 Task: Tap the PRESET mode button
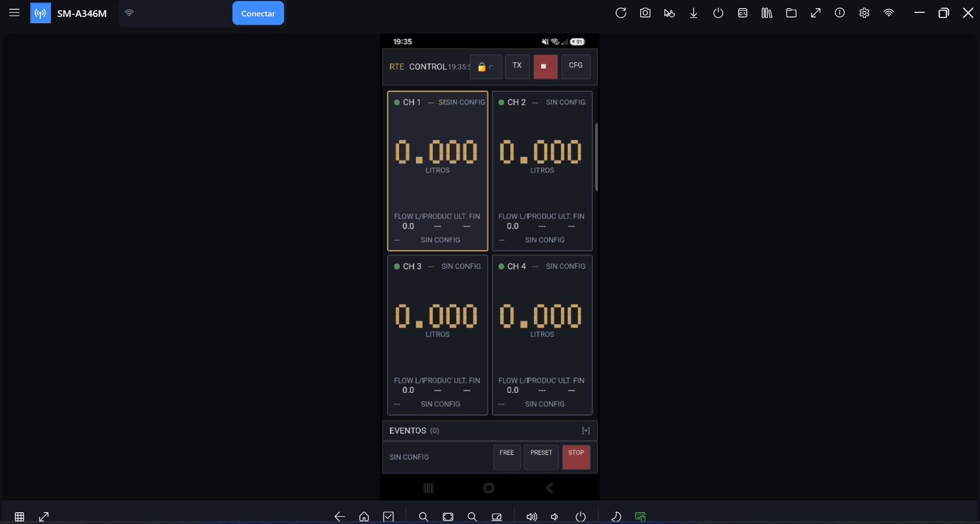541,457
